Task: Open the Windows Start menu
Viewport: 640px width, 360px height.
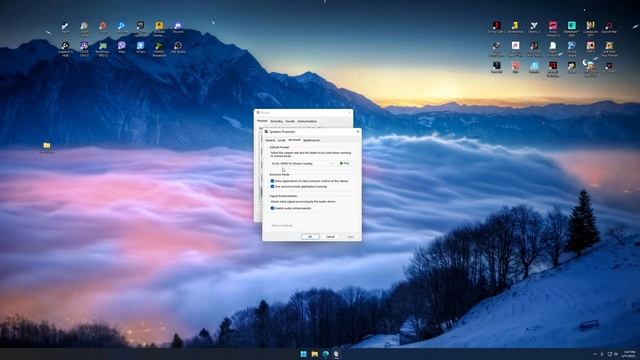Action: coord(303,354)
